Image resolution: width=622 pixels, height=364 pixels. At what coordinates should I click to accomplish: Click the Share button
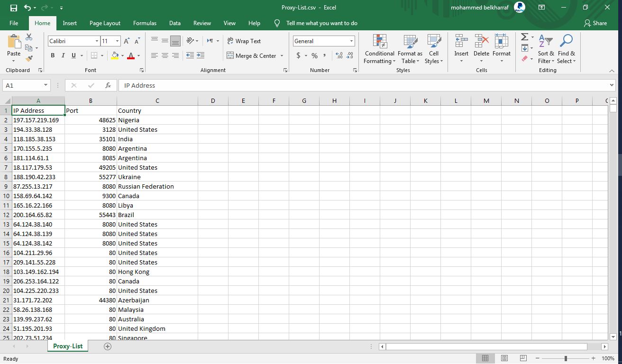coord(595,23)
